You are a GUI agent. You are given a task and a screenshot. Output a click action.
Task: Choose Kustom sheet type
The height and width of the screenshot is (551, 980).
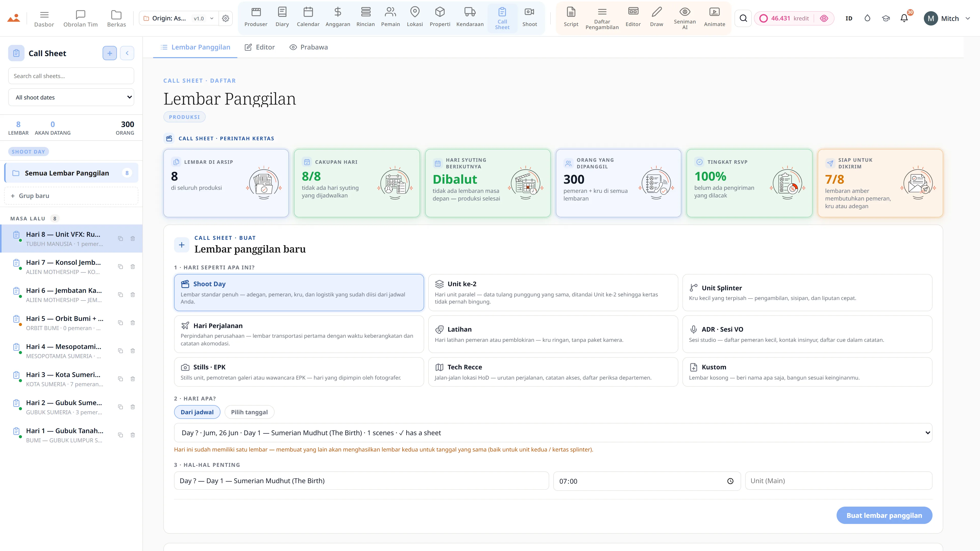pyautogui.click(x=807, y=371)
